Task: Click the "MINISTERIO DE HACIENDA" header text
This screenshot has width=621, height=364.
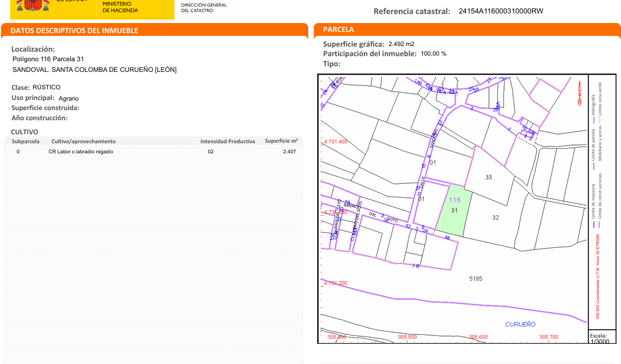Action: 120,7
